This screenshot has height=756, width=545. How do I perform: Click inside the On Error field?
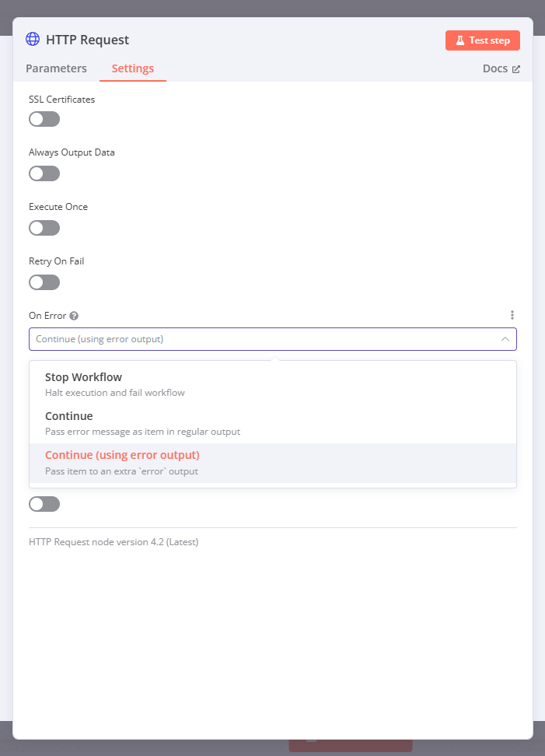pyautogui.click(x=233, y=339)
